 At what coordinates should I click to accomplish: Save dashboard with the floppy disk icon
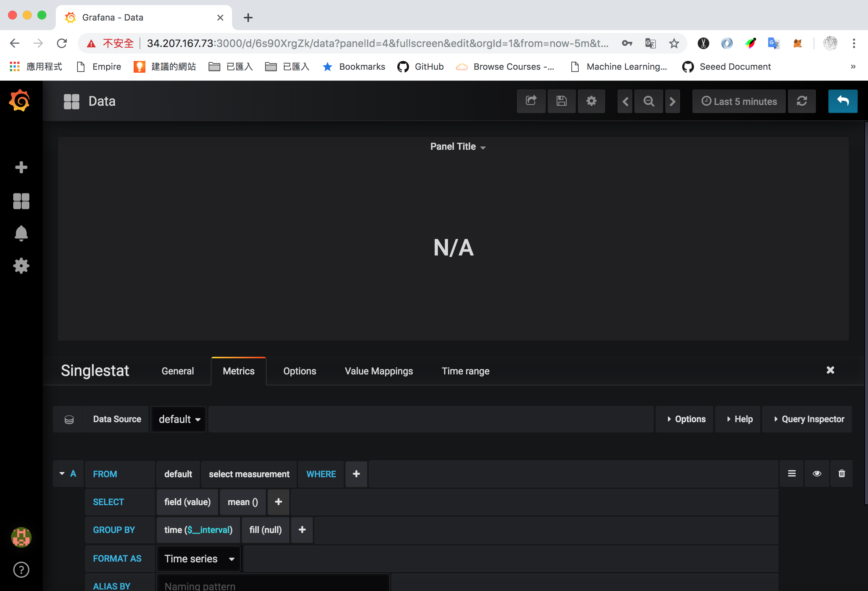[x=561, y=101]
